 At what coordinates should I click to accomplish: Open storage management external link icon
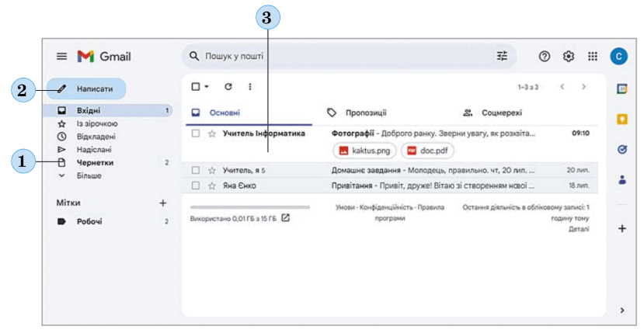pos(285,218)
